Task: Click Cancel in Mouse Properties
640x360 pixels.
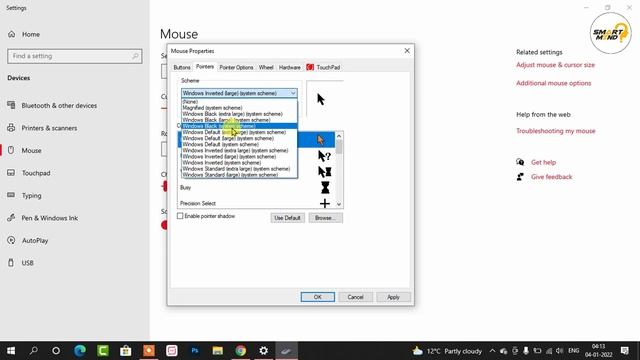Action: coord(355,297)
